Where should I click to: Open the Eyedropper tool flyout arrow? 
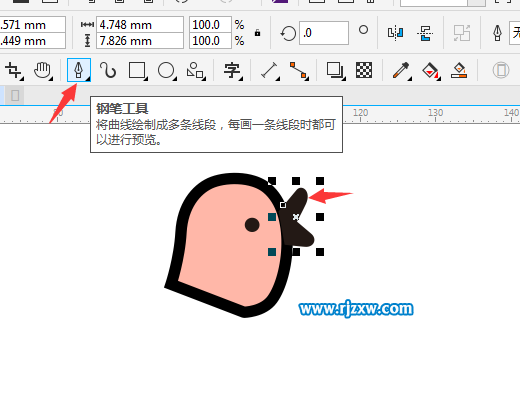[410, 79]
